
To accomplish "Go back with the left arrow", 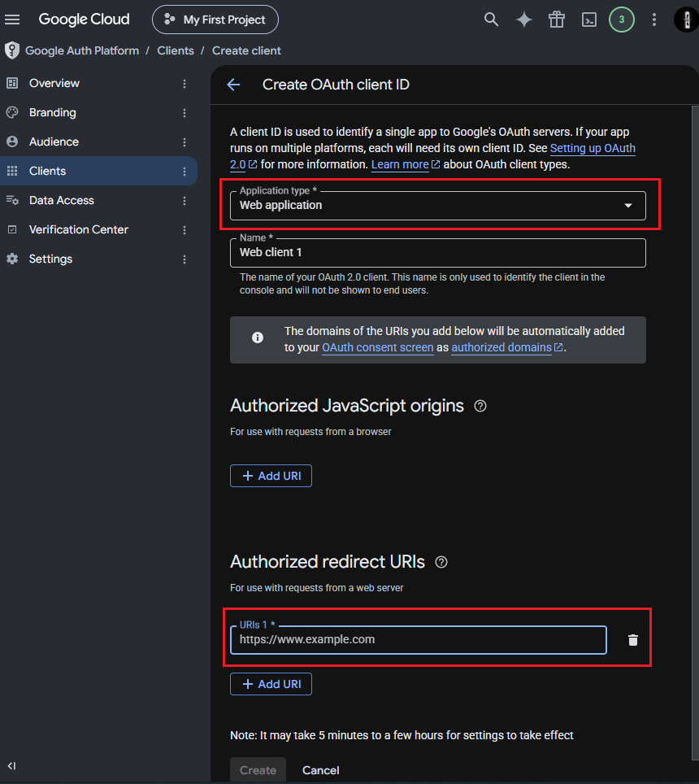I will click(234, 85).
